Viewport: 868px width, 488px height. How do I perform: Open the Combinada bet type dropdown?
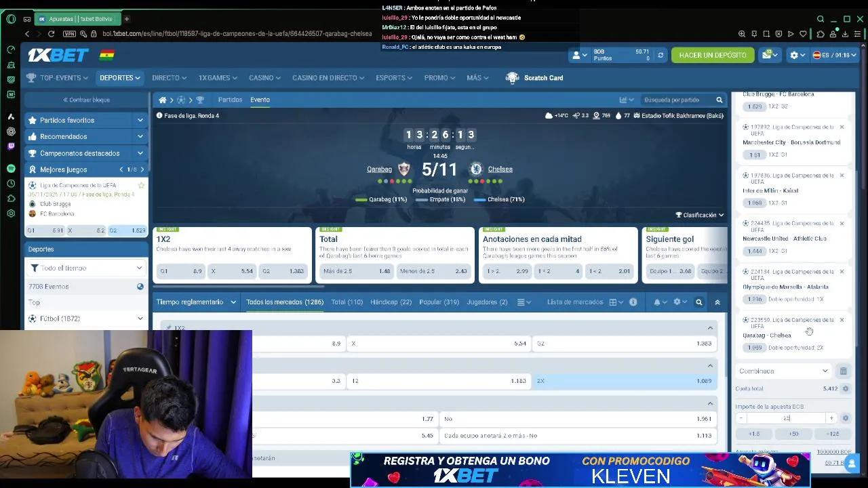784,371
